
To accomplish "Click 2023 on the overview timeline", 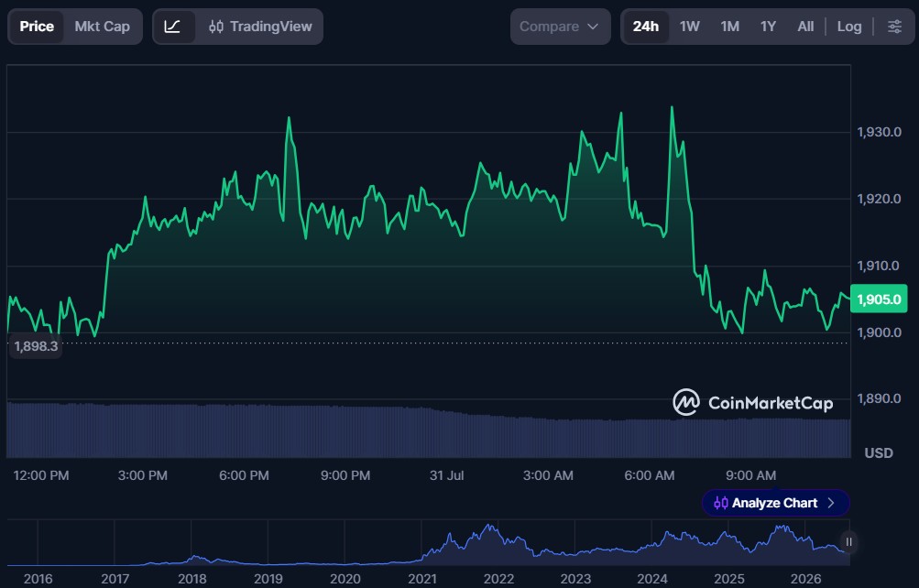I will (575, 579).
